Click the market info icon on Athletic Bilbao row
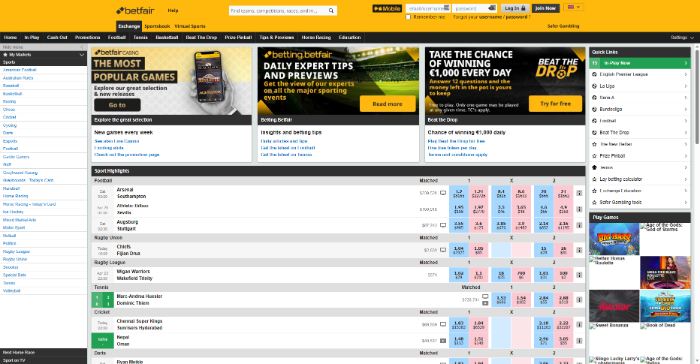This screenshot has width=700, height=364. tap(579, 209)
